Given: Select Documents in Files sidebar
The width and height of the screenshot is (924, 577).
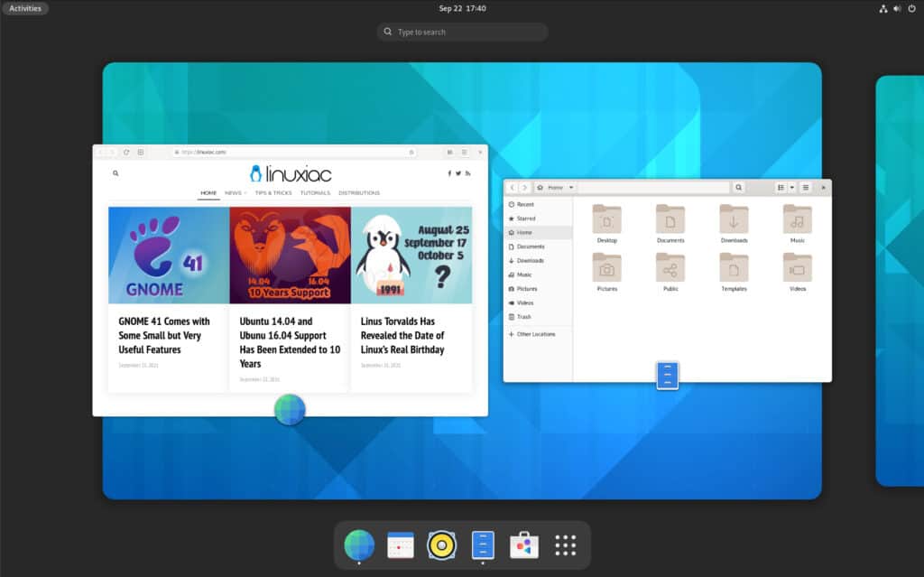Looking at the screenshot, I should tap(538, 247).
